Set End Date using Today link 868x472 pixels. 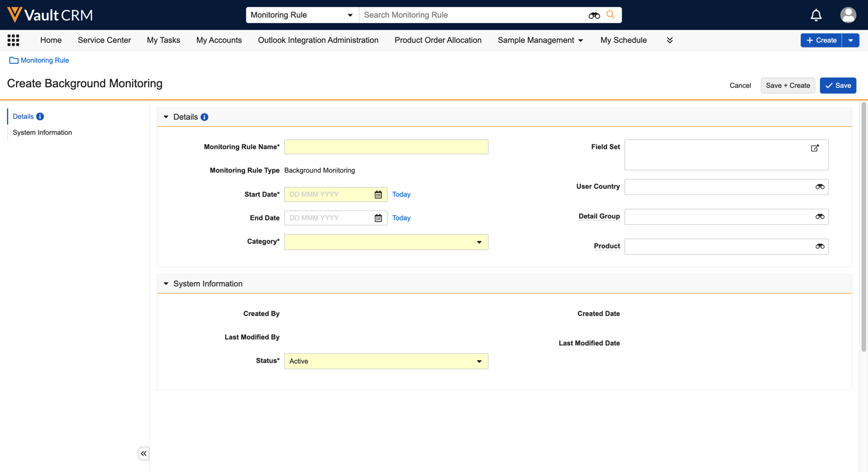point(401,218)
